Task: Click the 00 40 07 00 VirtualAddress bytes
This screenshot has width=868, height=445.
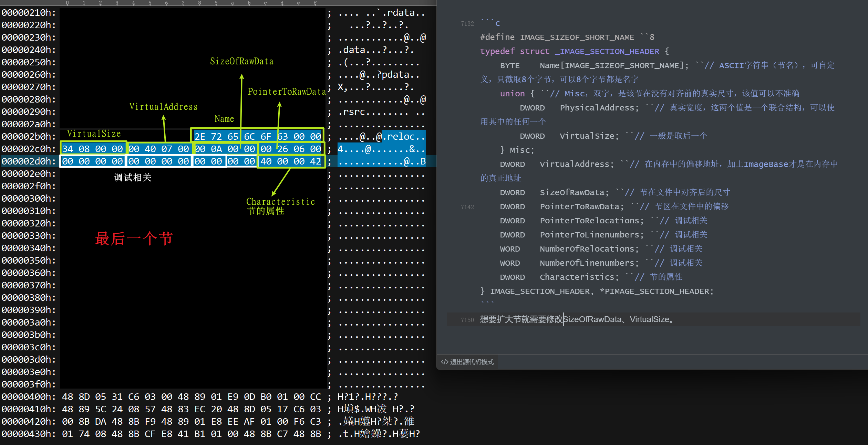Action: pos(159,149)
